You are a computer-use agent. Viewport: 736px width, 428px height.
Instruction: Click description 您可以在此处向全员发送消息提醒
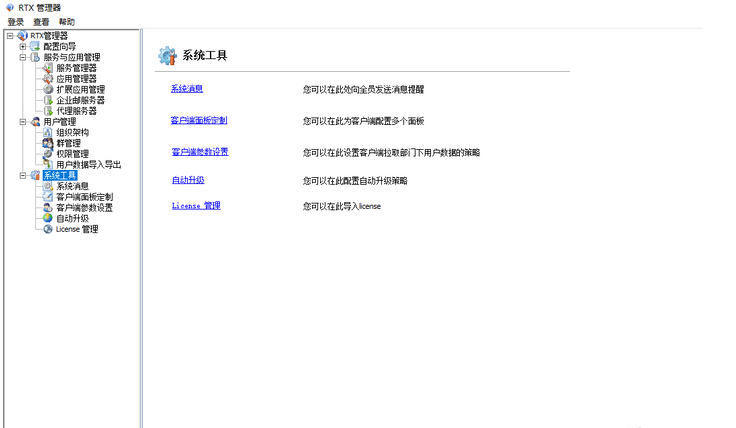363,89
